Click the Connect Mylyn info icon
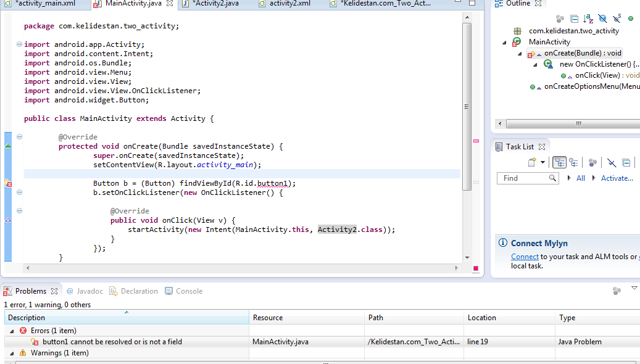The width and height of the screenshot is (640, 364). tap(502, 243)
